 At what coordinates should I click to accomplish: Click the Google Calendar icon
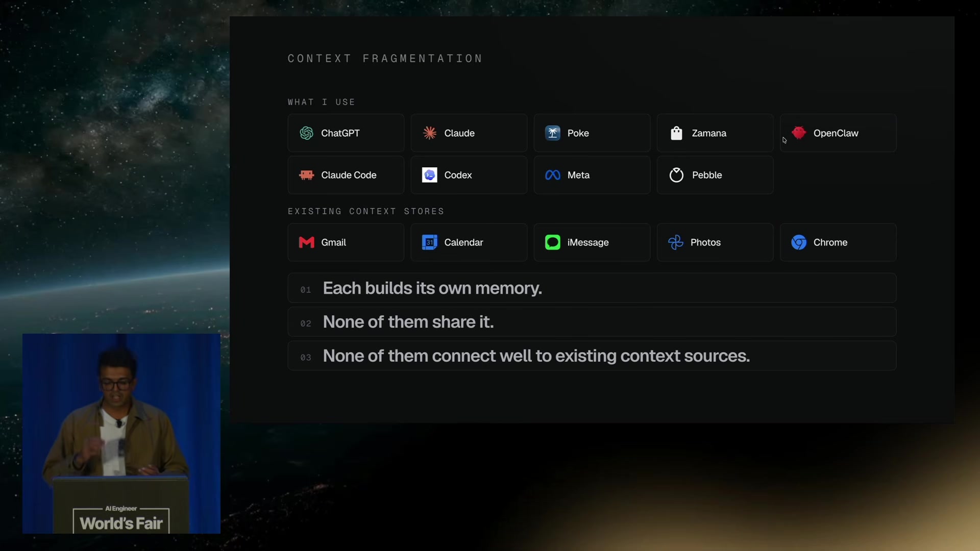[430, 242]
